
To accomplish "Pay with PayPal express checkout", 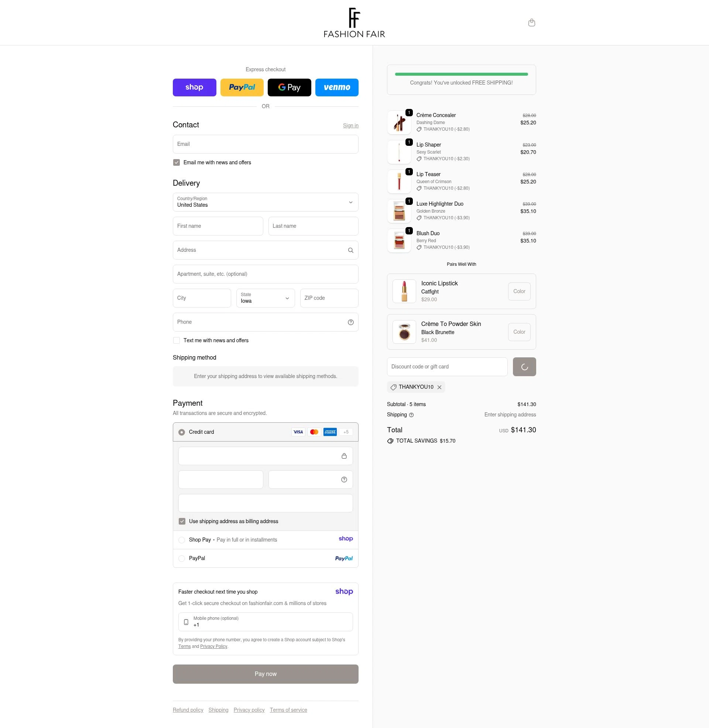I will (x=242, y=87).
